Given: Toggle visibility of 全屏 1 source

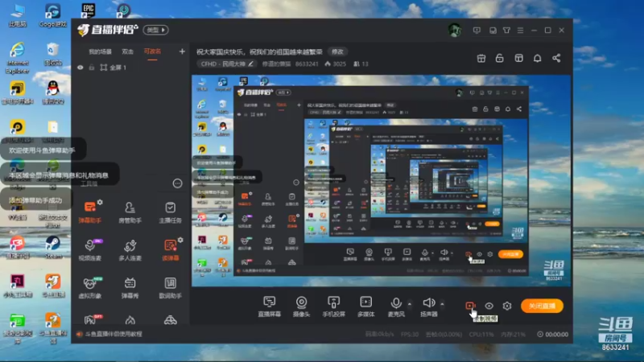Looking at the screenshot, I should tap(80, 68).
